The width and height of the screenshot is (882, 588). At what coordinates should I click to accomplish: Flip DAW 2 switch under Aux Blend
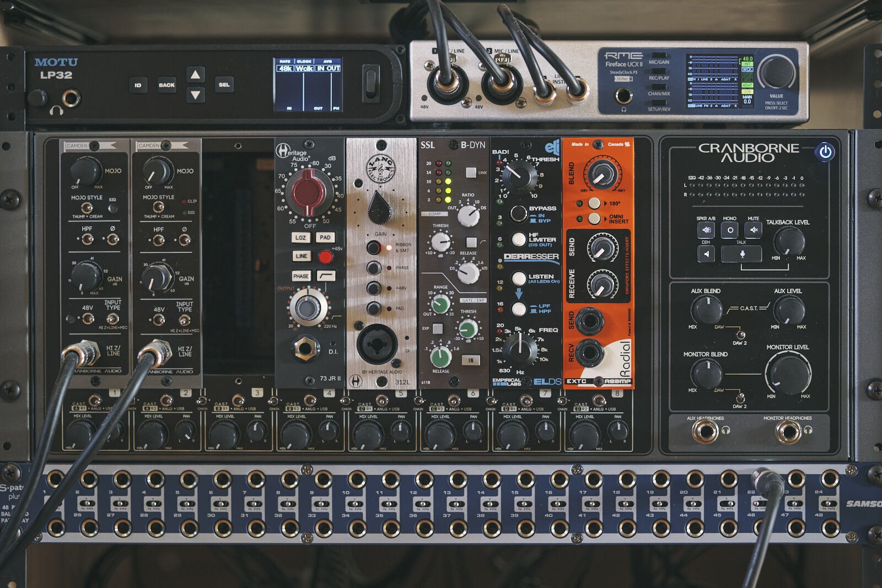(741, 335)
